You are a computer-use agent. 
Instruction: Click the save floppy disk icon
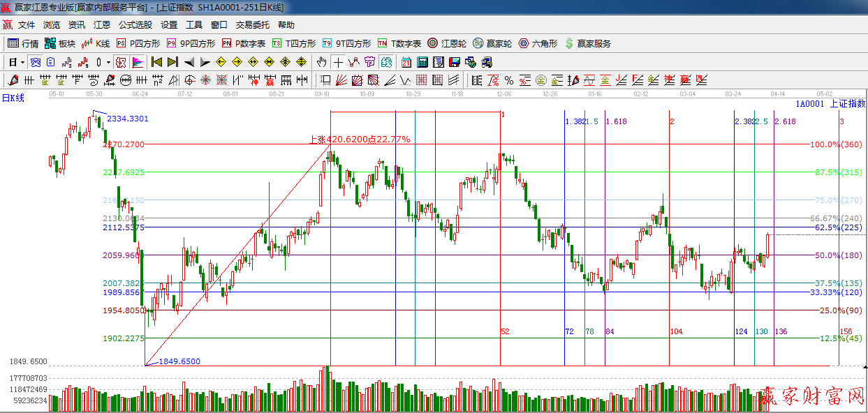455,62
